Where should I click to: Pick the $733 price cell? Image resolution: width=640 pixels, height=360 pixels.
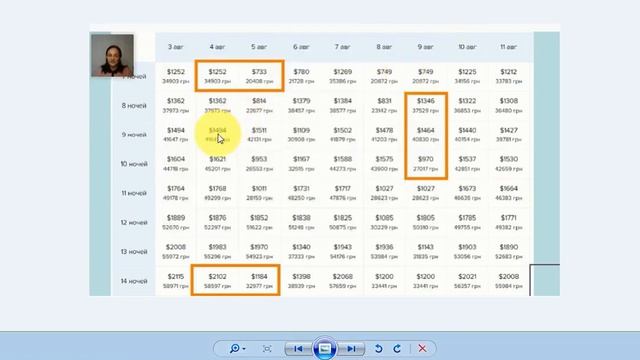pyautogui.click(x=259, y=76)
